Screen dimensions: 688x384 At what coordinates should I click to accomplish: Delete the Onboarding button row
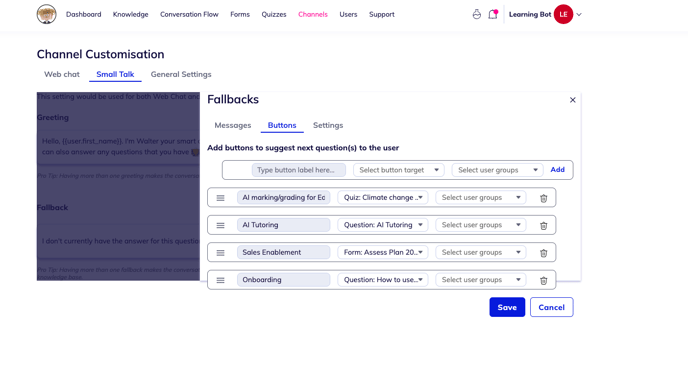544,280
